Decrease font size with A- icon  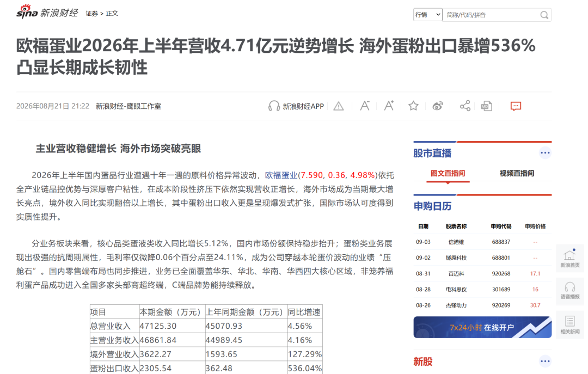tap(365, 106)
